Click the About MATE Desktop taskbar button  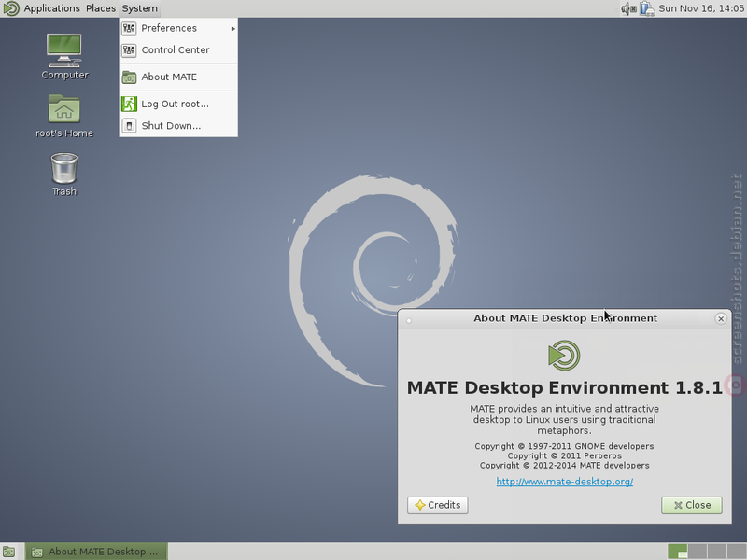click(x=97, y=552)
